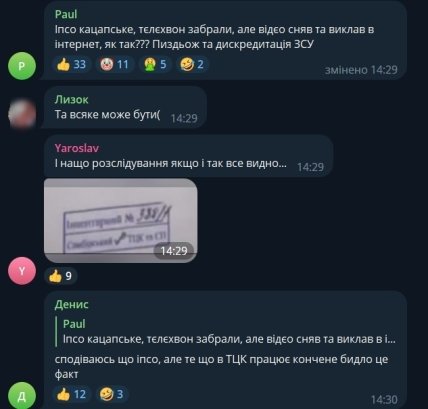428x409 pixels.
Task: Open the pink Y avatar of Yaroslav
Action: (22, 271)
